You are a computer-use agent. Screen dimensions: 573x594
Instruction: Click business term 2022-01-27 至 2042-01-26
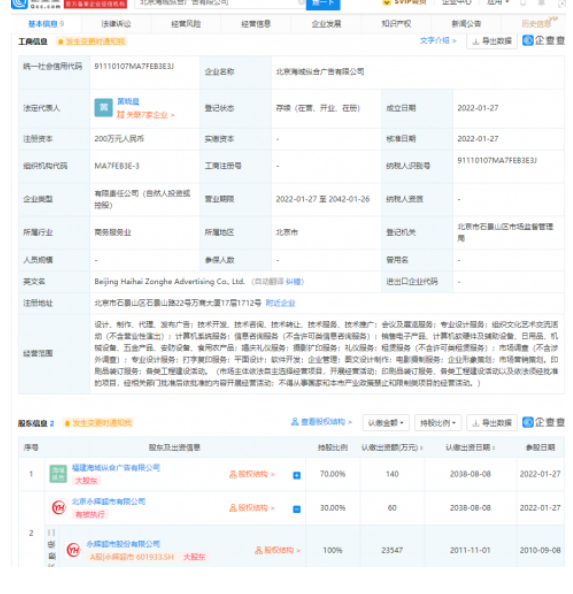coord(323,199)
